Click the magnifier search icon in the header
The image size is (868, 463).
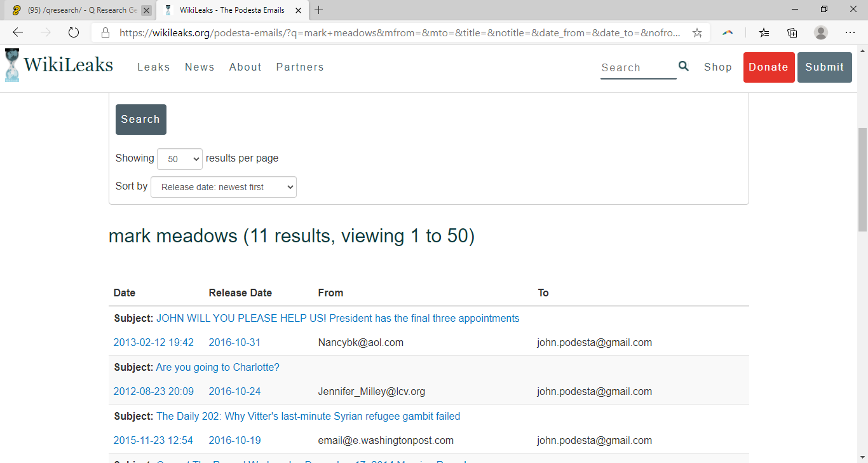click(x=683, y=66)
